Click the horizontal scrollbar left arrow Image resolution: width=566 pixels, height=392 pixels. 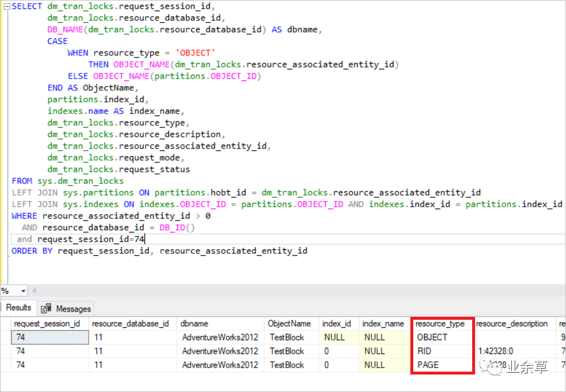point(34,290)
